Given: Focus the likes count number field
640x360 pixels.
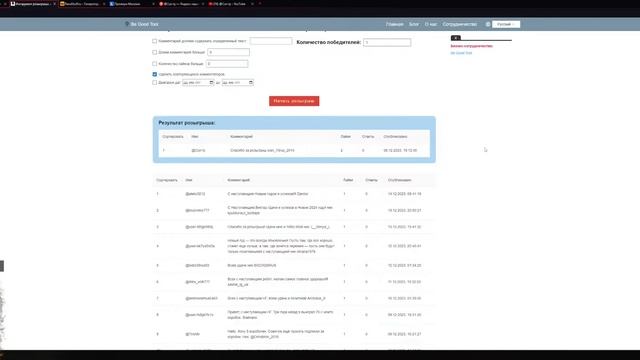Looking at the screenshot, I should tap(227, 64).
